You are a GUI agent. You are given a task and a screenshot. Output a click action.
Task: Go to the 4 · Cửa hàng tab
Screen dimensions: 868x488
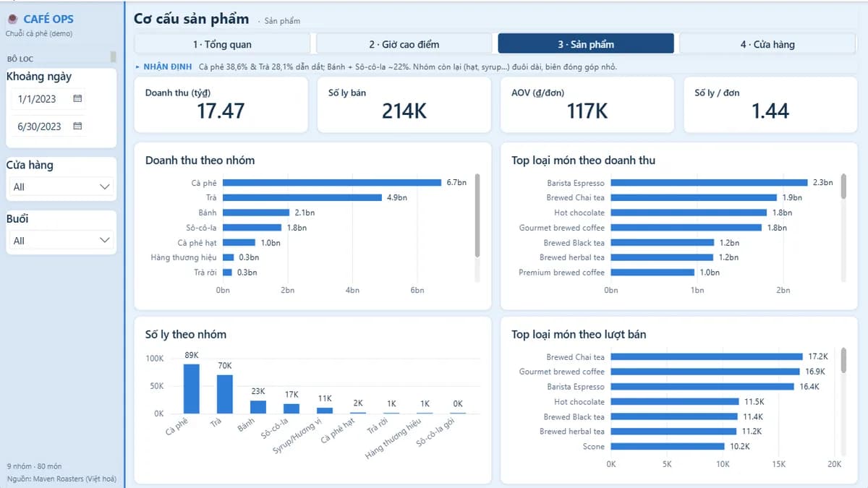[x=767, y=44]
